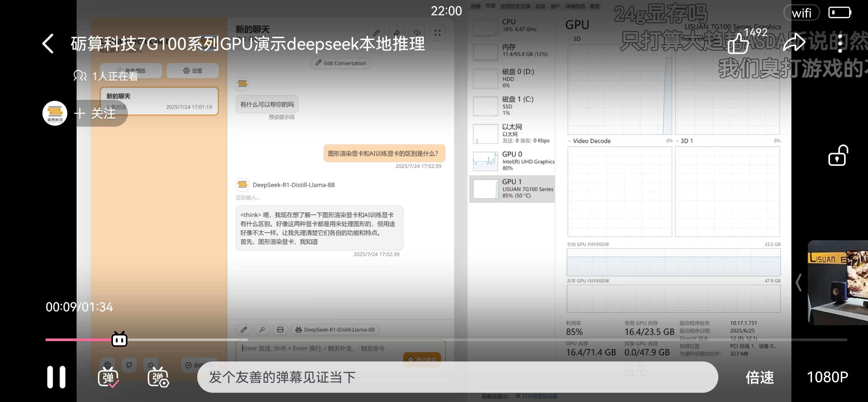Tap the screen lock padlock icon
This screenshot has height=402, width=868.
[x=838, y=155]
